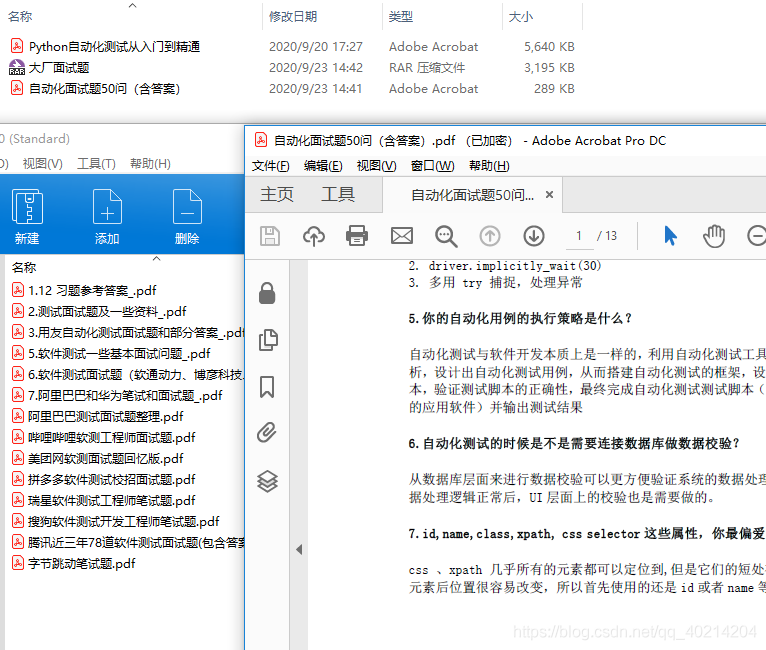The width and height of the screenshot is (766, 650).
Task: Select 大厂面试题 RAR file
Action: pyautogui.click(x=59, y=67)
